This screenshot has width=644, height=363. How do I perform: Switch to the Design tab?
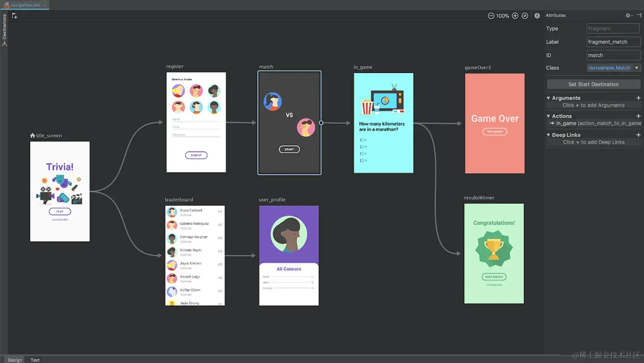pyautogui.click(x=15, y=360)
